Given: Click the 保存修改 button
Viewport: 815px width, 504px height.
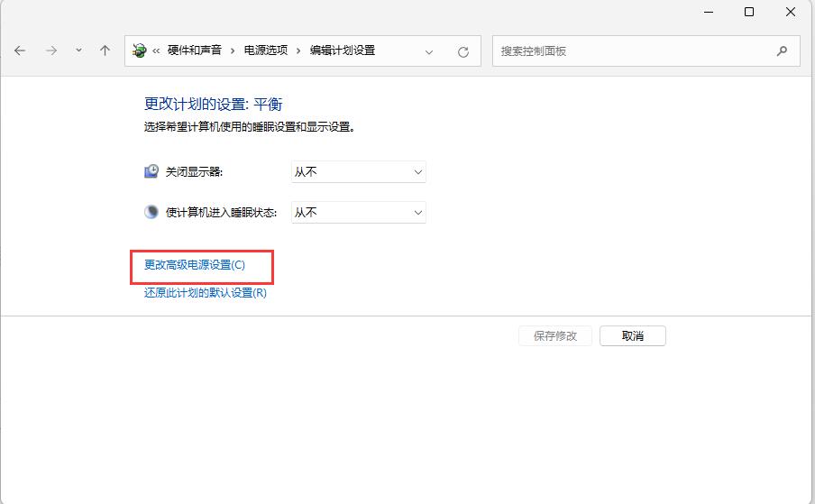Looking at the screenshot, I should [x=555, y=335].
